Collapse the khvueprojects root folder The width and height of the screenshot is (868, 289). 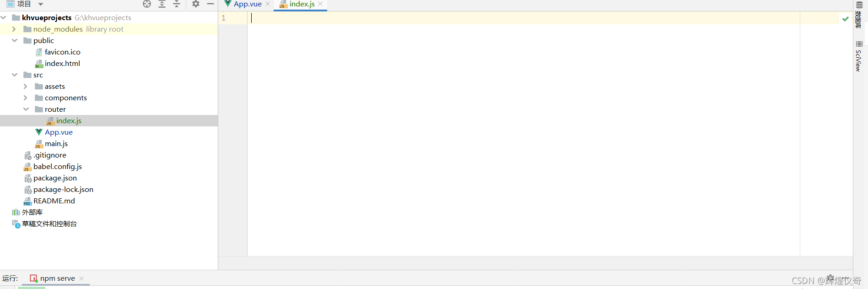tap(4, 17)
